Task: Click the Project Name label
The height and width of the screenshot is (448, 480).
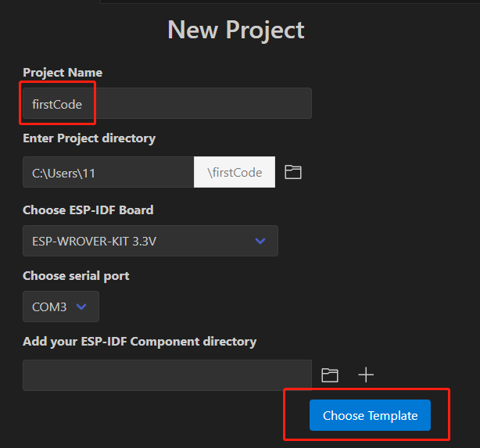Action: click(x=63, y=73)
